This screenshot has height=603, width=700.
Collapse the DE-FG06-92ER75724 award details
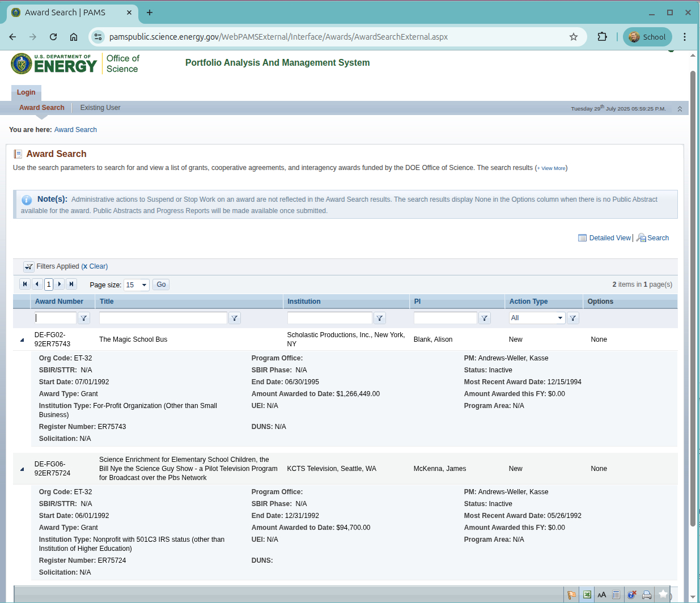point(22,469)
